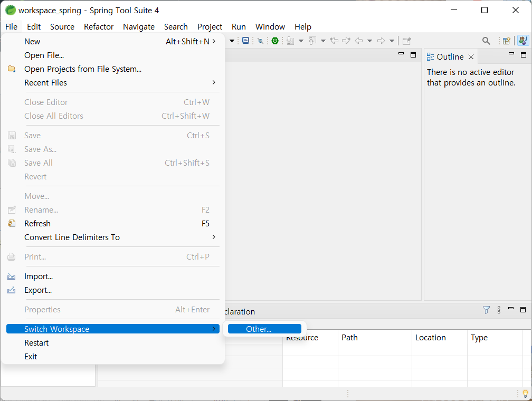Image resolution: width=532 pixels, height=401 pixels.
Task: Choose Import... from File menu
Action: pyautogui.click(x=112, y=276)
